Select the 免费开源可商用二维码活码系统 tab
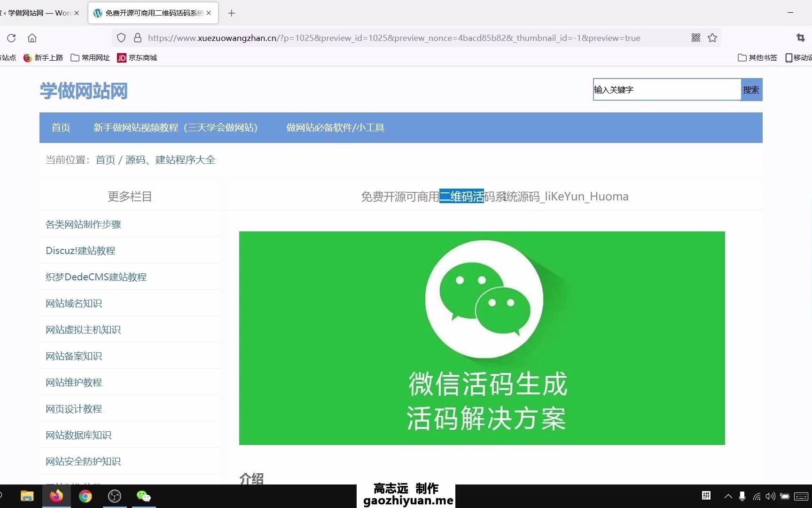 click(x=153, y=13)
